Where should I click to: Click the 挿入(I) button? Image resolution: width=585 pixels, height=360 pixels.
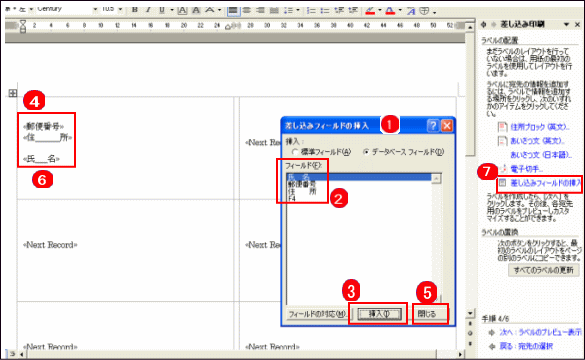click(379, 314)
